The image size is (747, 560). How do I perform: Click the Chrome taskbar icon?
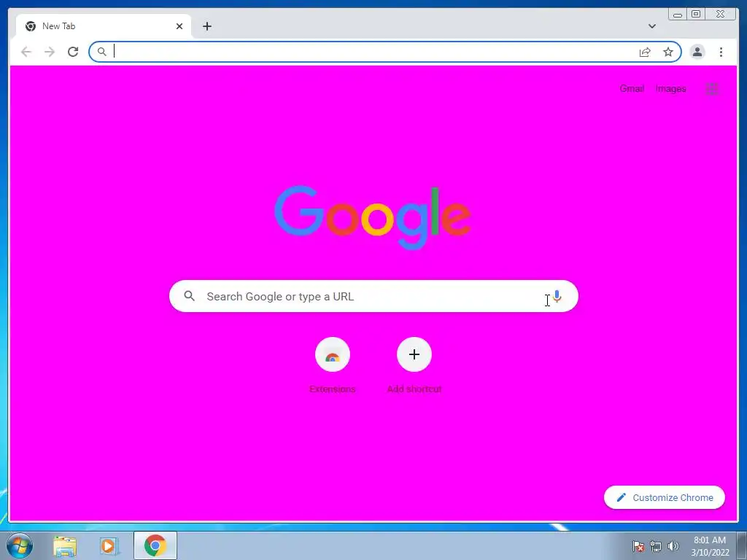(155, 545)
